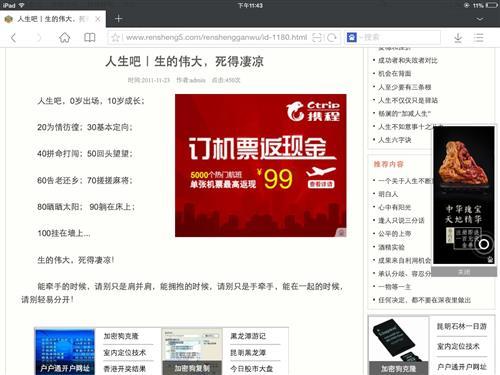Select the 人生吧 | 生的伟大 tab

point(53,19)
